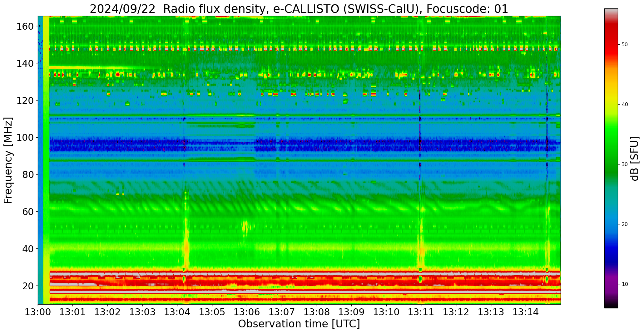Click the 20 frequency tick label

point(28,286)
